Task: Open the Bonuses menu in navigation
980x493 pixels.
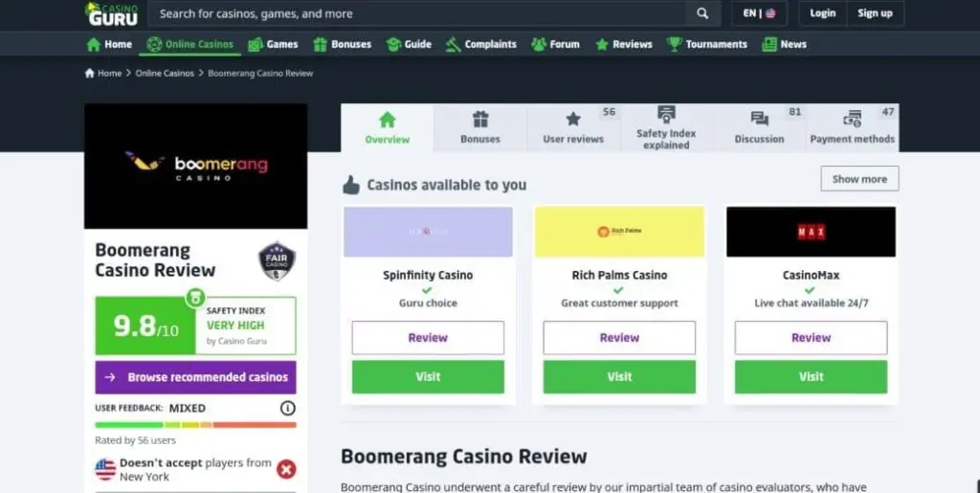Action: 342,44
